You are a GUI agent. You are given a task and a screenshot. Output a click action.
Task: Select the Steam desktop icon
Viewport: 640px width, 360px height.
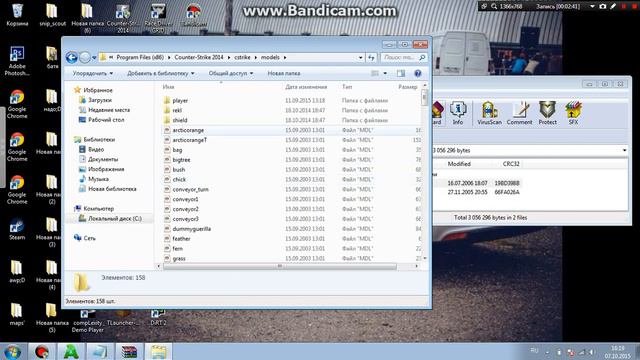(x=17, y=229)
